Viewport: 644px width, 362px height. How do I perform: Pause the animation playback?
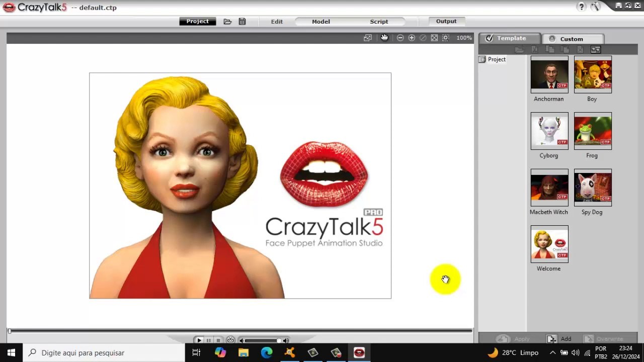tap(208, 340)
